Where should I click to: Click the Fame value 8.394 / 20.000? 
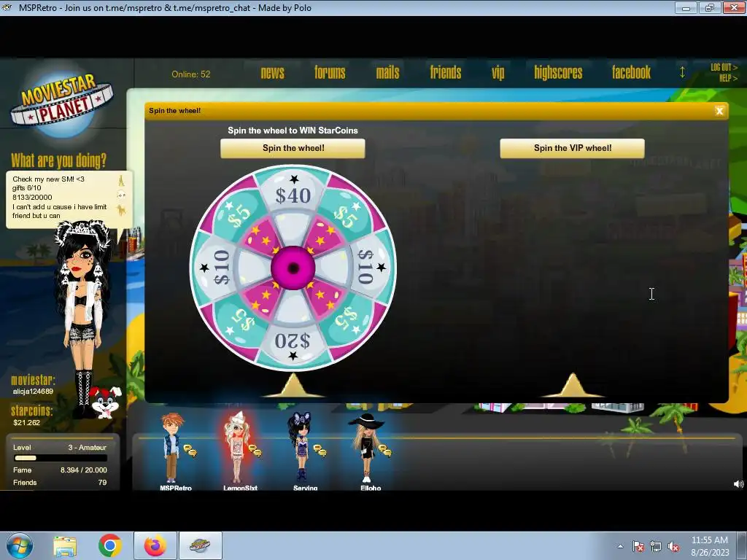(x=83, y=470)
